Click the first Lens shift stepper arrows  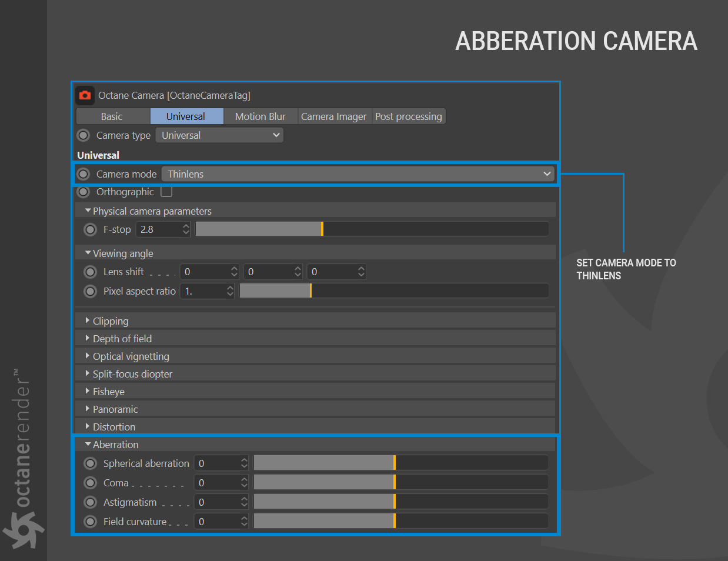click(234, 272)
